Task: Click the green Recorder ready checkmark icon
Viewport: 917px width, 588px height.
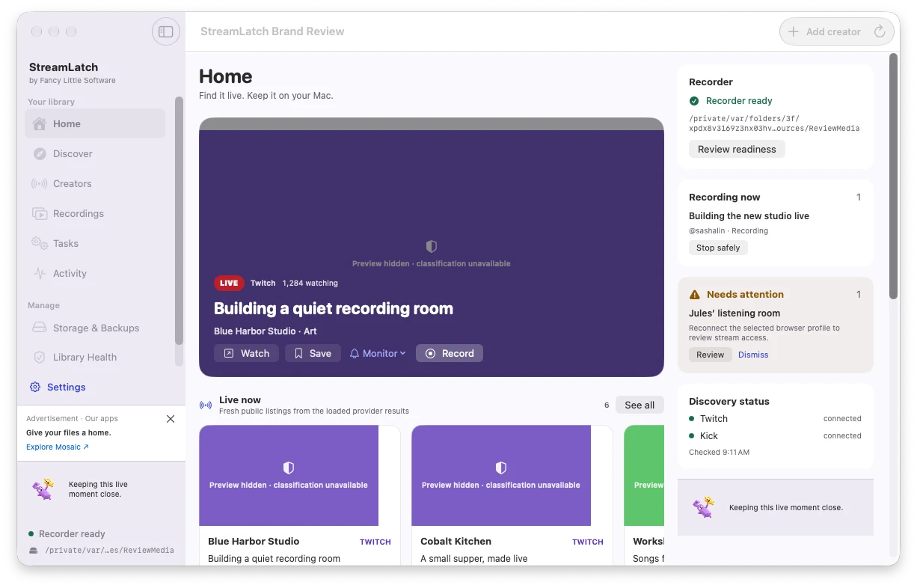Action: pos(694,101)
